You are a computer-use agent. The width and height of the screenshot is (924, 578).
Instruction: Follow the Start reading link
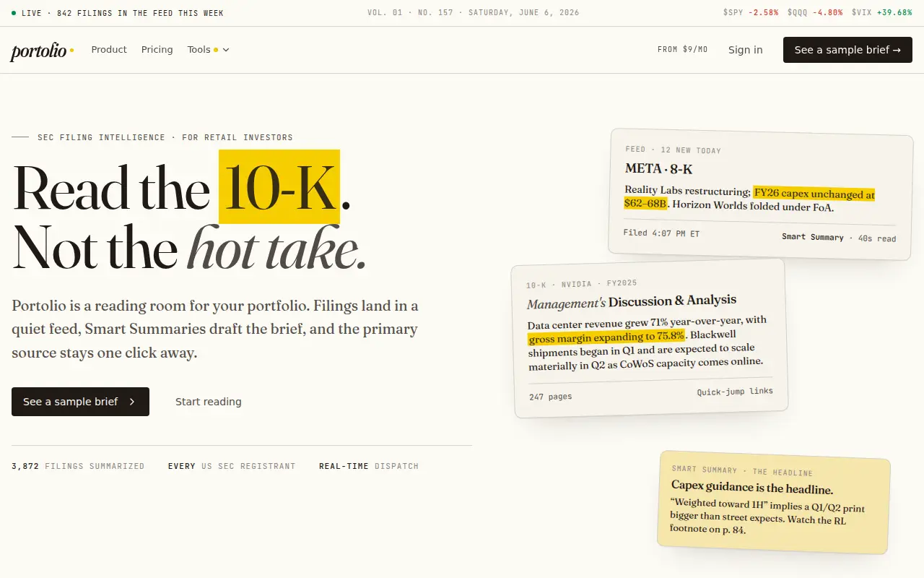[x=209, y=402]
